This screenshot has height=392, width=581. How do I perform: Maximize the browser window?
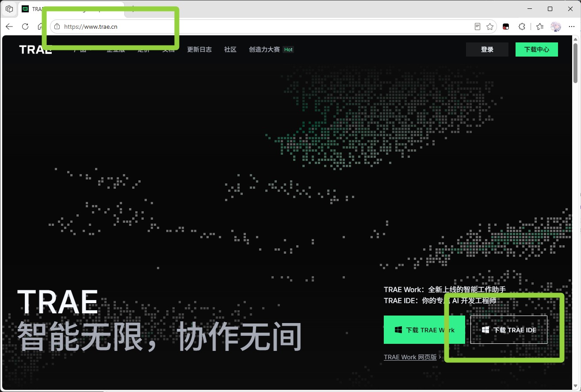pos(550,9)
